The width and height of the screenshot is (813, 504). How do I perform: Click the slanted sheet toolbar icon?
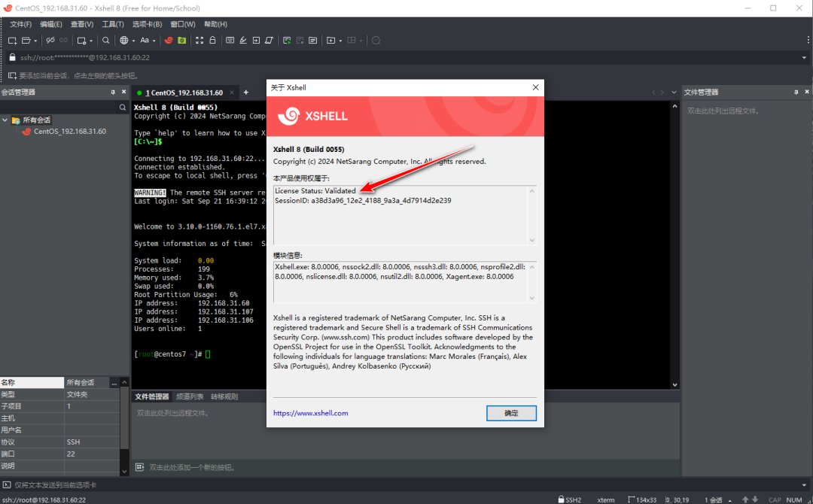269,41
